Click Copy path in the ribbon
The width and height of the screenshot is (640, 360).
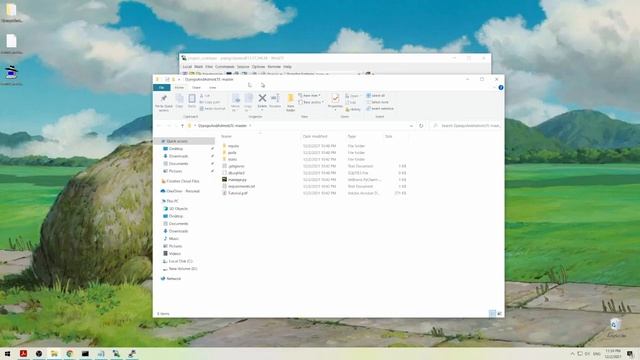coord(210,102)
